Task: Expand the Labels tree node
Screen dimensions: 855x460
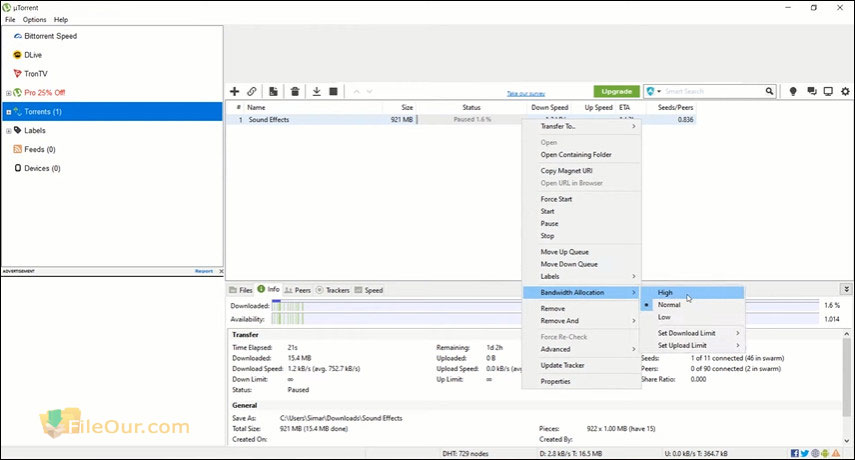Action: tap(8, 130)
